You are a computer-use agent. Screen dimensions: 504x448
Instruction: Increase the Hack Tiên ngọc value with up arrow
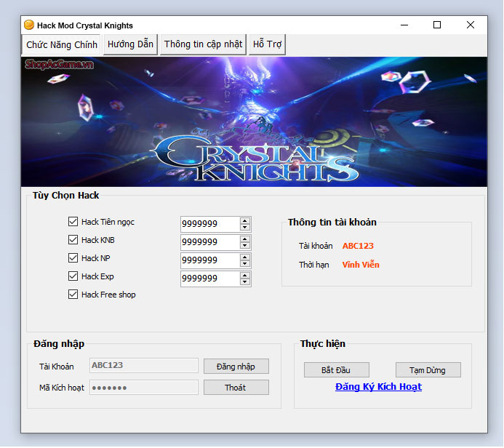coord(245,221)
